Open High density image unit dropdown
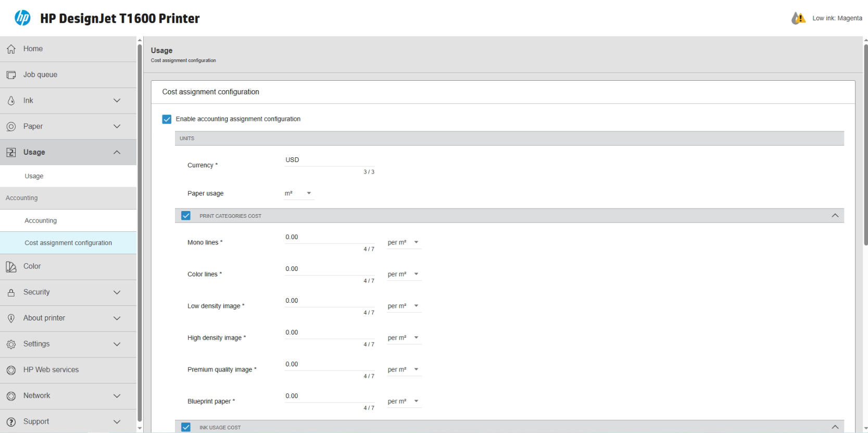The height and width of the screenshot is (433, 868). (x=404, y=338)
